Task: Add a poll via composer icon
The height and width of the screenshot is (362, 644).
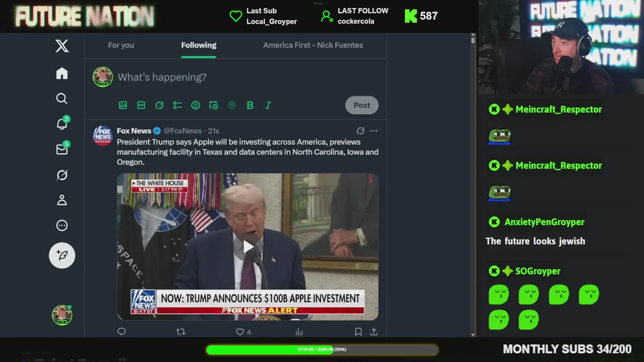Action: click(x=178, y=105)
